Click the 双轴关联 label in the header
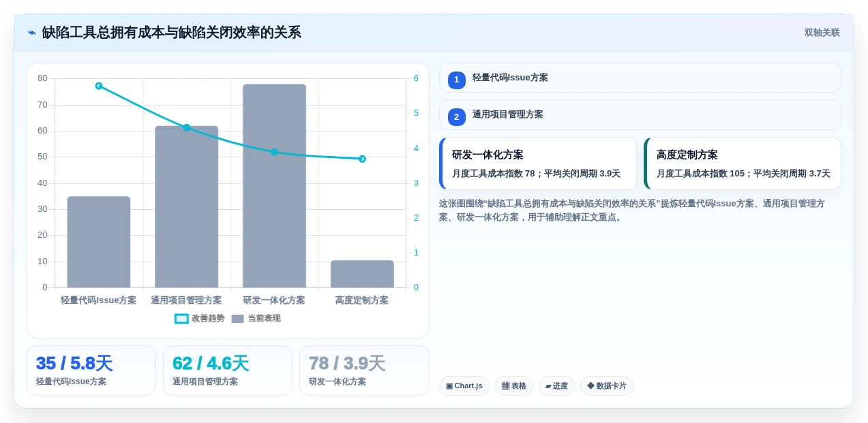 (x=822, y=33)
